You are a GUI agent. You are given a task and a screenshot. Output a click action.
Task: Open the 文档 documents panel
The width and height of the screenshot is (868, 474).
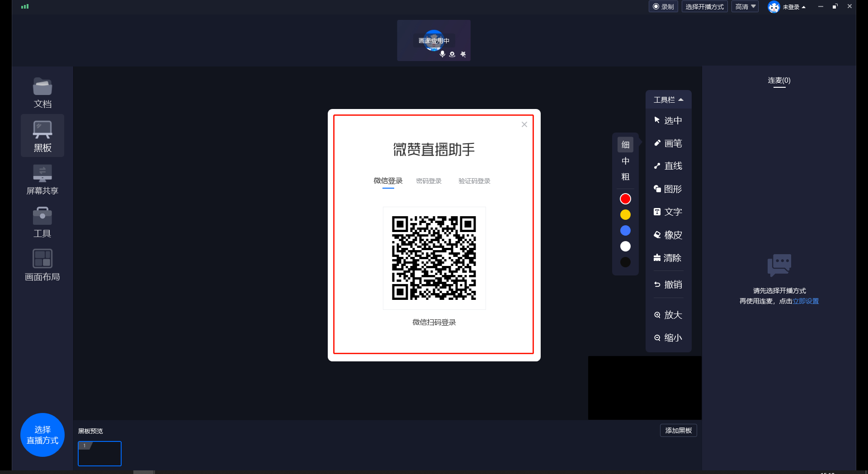[x=42, y=93]
